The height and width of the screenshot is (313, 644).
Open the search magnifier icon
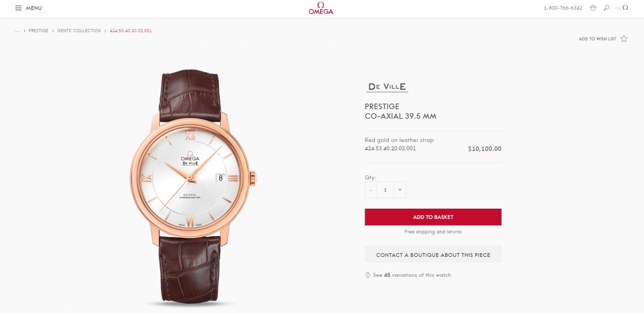pos(607,8)
